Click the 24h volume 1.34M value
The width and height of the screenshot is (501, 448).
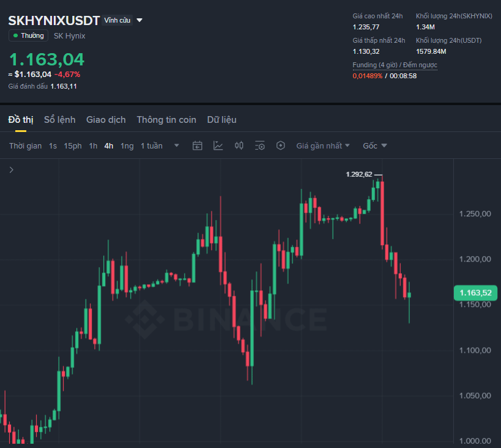(425, 27)
